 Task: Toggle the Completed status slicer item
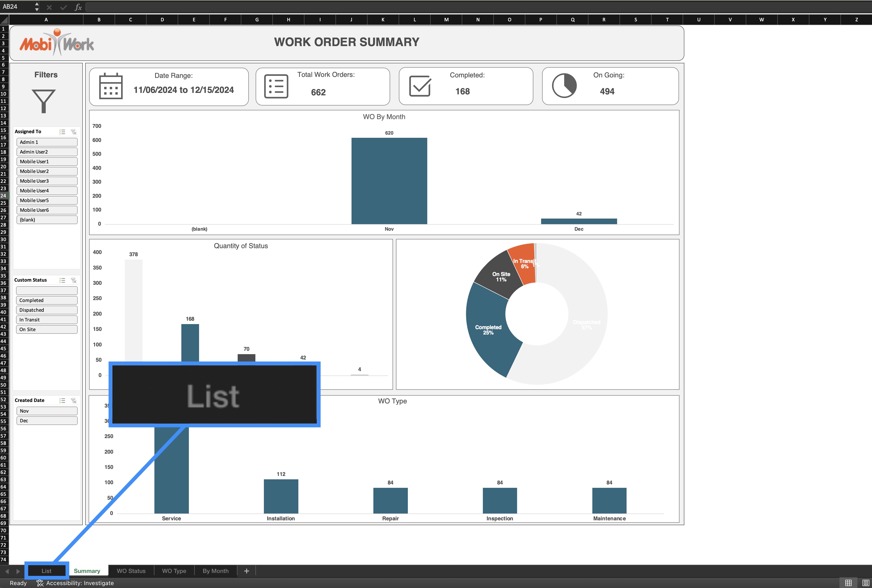click(x=47, y=300)
